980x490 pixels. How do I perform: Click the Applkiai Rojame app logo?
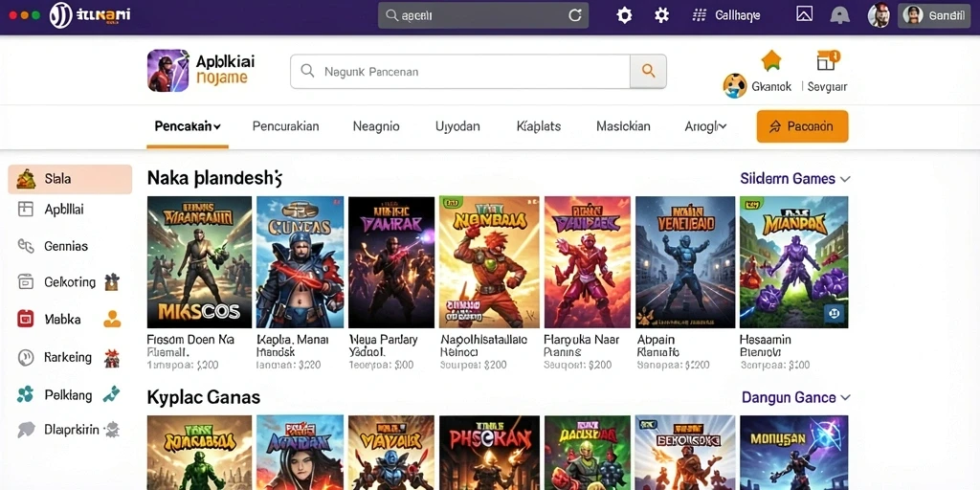click(x=168, y=71)
